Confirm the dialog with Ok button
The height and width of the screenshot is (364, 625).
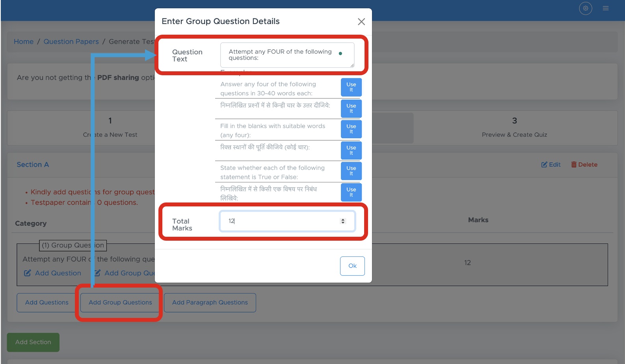(x=352, y=266)
